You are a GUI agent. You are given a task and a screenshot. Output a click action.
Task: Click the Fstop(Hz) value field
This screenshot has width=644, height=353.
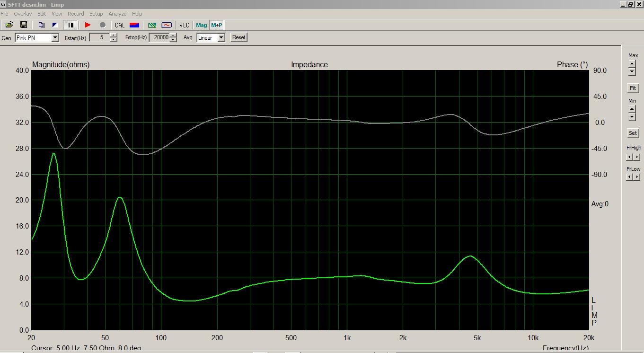tap(159, 38)
